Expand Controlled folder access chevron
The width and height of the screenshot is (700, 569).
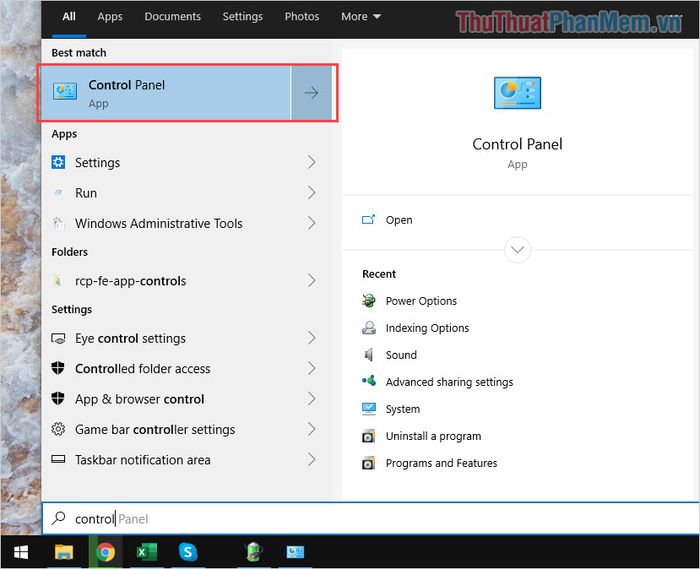coord(312,368)
